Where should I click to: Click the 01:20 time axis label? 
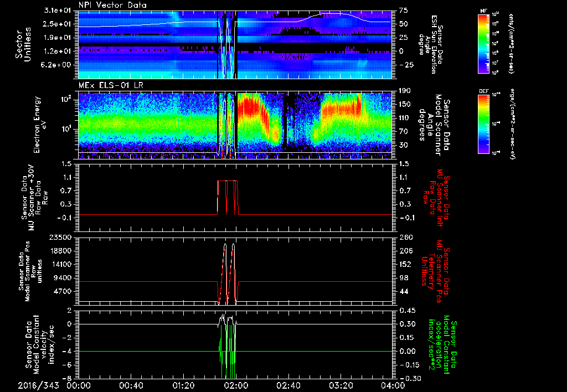(183, 385)
